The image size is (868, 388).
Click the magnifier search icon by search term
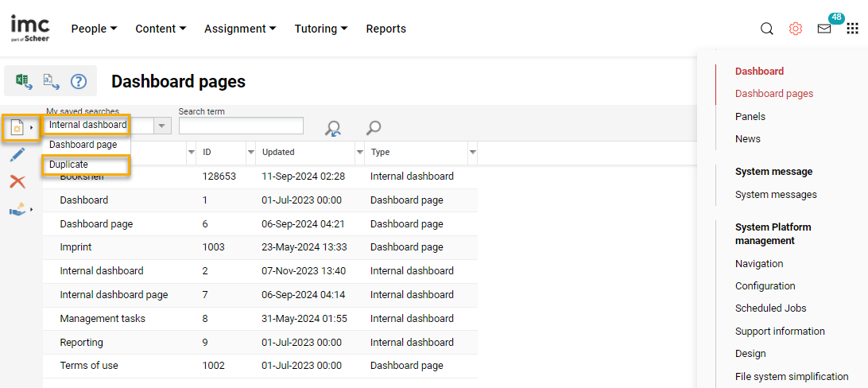coord(373,127)
